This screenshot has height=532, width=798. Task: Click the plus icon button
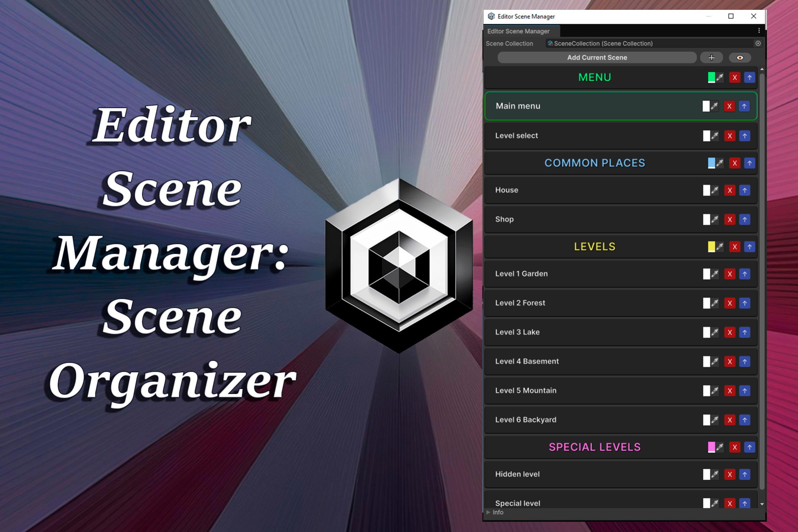point(711,58)
